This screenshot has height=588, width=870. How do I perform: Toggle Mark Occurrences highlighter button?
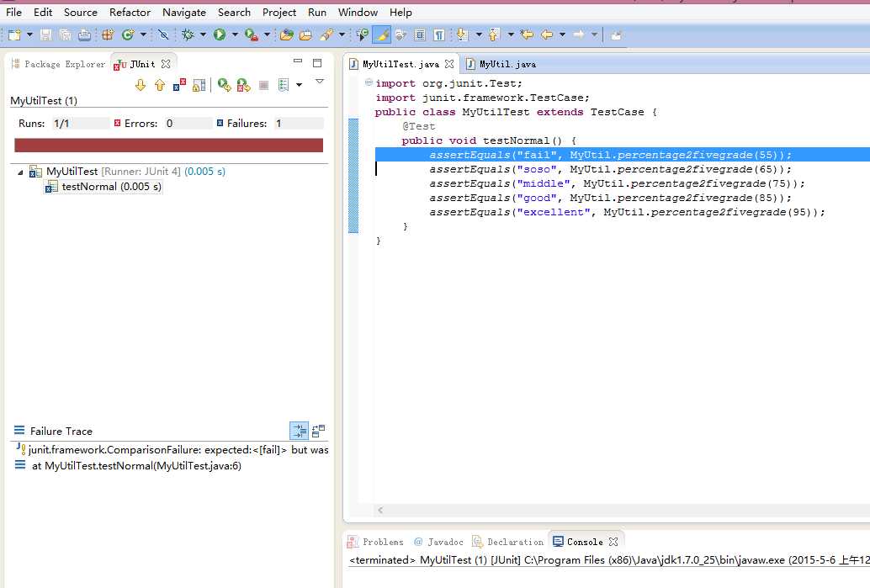click(x=382, y=35)
